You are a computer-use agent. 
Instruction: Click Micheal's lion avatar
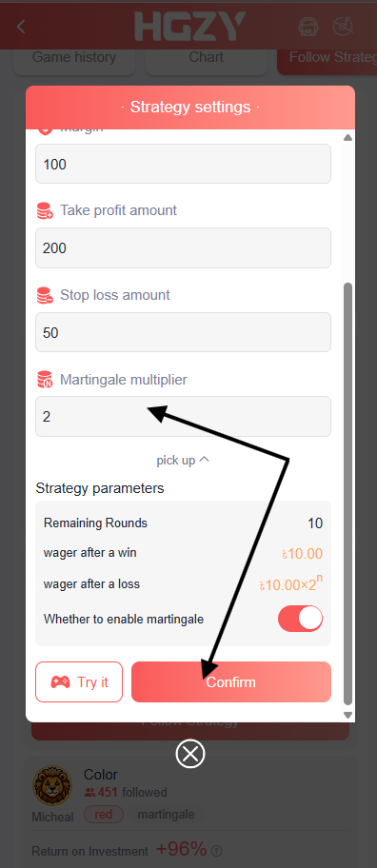point(52,785)
